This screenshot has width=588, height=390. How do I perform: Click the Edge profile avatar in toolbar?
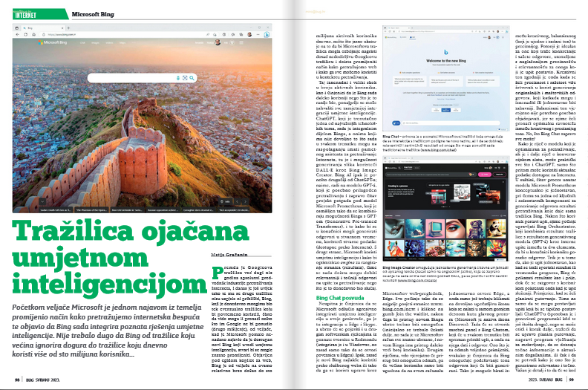click(x=249, y=34)
